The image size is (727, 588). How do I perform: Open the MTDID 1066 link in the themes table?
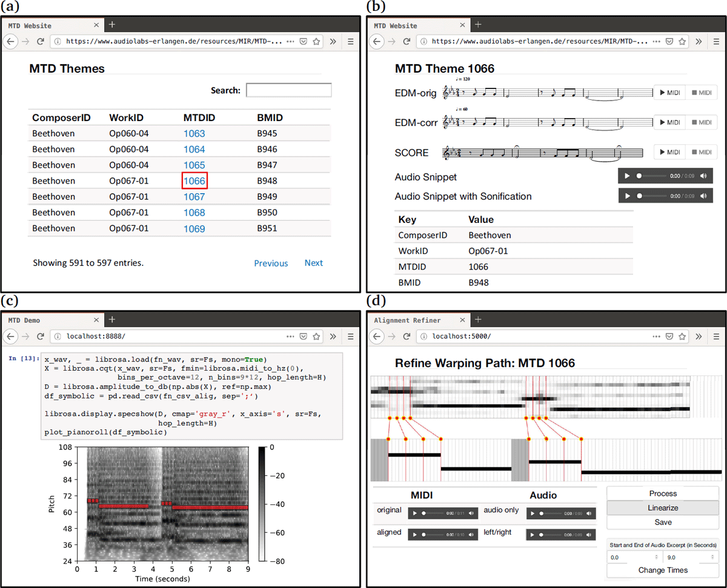point(194,181)
